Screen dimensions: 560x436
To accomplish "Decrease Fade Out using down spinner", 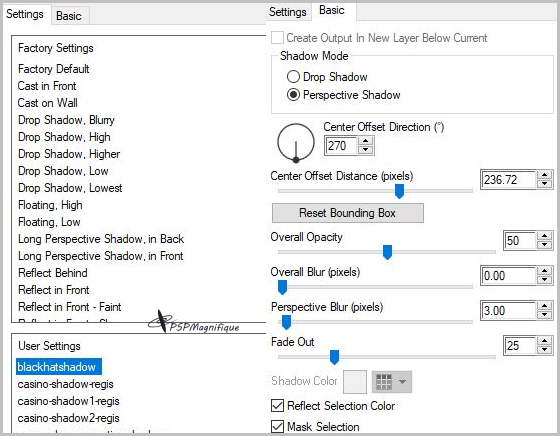I will 544,350.
